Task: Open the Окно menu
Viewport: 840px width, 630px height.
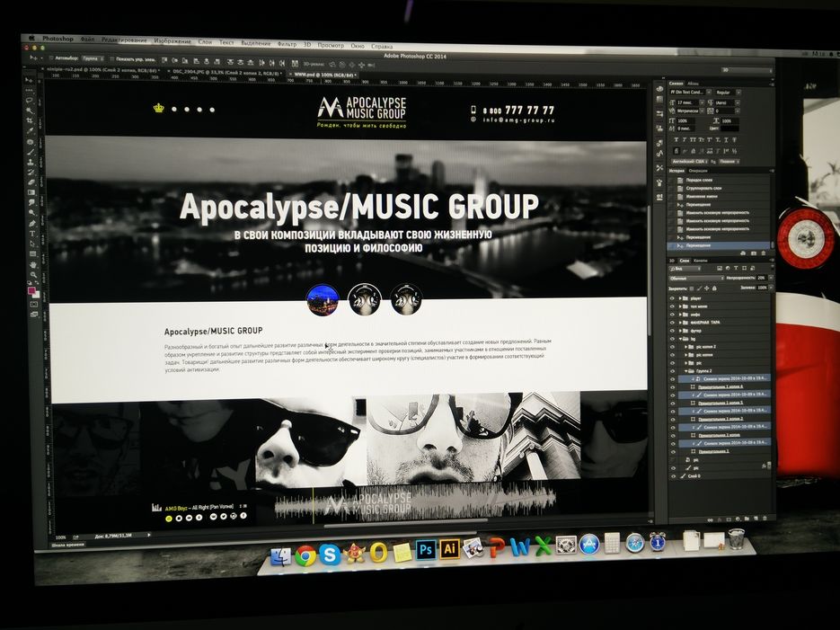Action: (358, 46)
